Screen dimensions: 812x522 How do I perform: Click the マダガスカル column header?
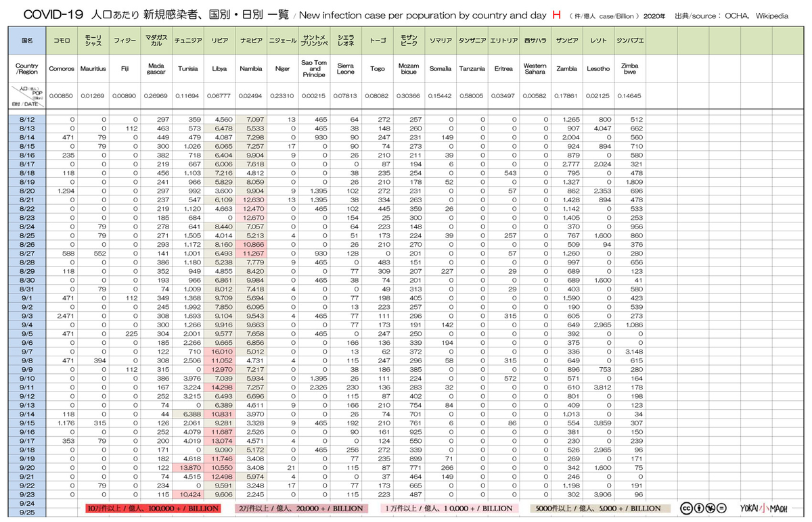[x=156, y=41]
